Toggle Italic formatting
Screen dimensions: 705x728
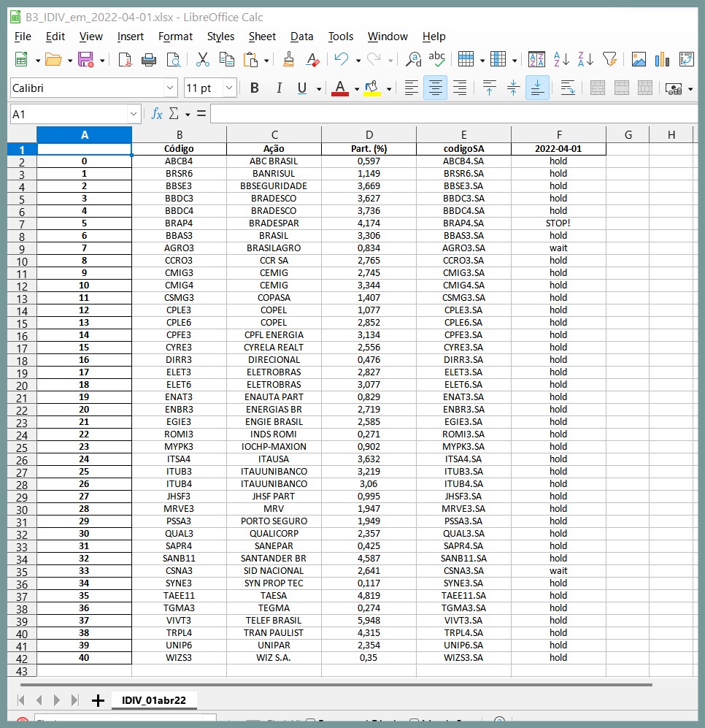click(x=279, y=88)
